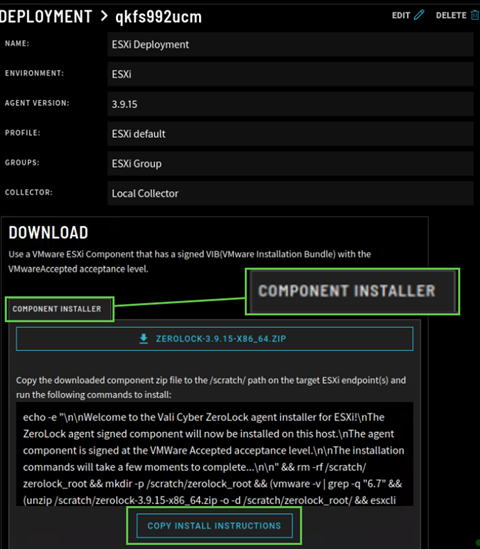Image resolution: width=480 pixels, height=549 pixels.
Task: Click the Groups field ESXi Group
Action: [291, 164]
